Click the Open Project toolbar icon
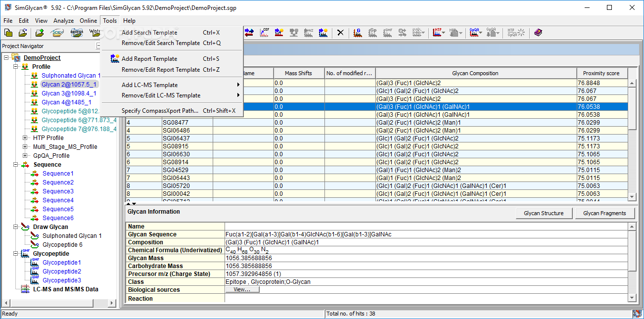 tap(23, 33)
